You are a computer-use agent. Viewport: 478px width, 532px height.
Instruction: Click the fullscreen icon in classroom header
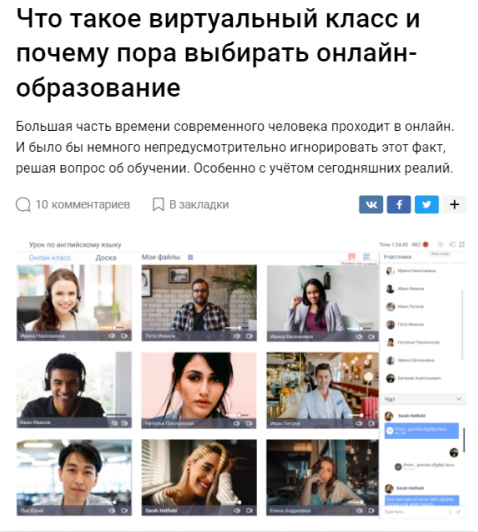click(462, 244)
